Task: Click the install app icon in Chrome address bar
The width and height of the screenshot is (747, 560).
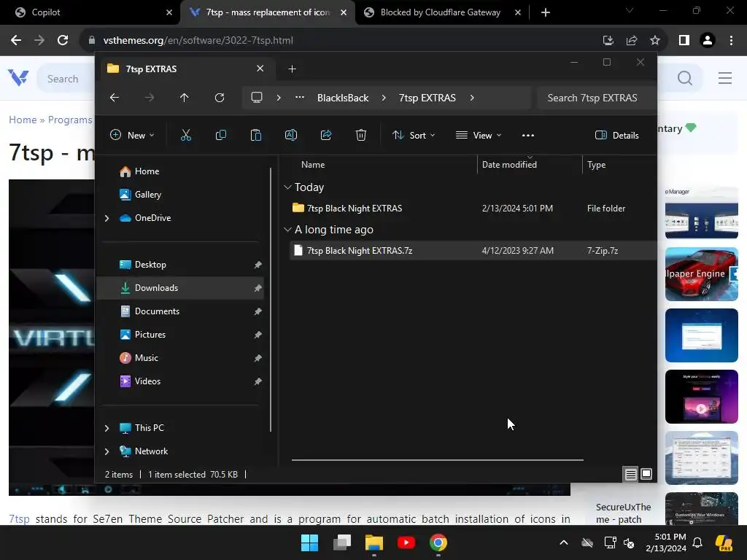Action: coord(608,41)
